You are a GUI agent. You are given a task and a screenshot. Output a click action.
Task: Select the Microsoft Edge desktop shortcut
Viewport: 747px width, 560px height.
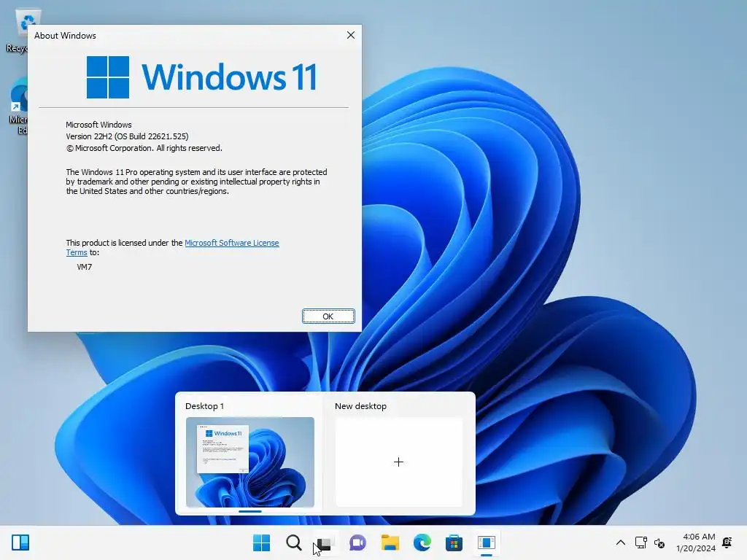click(18, 106)
